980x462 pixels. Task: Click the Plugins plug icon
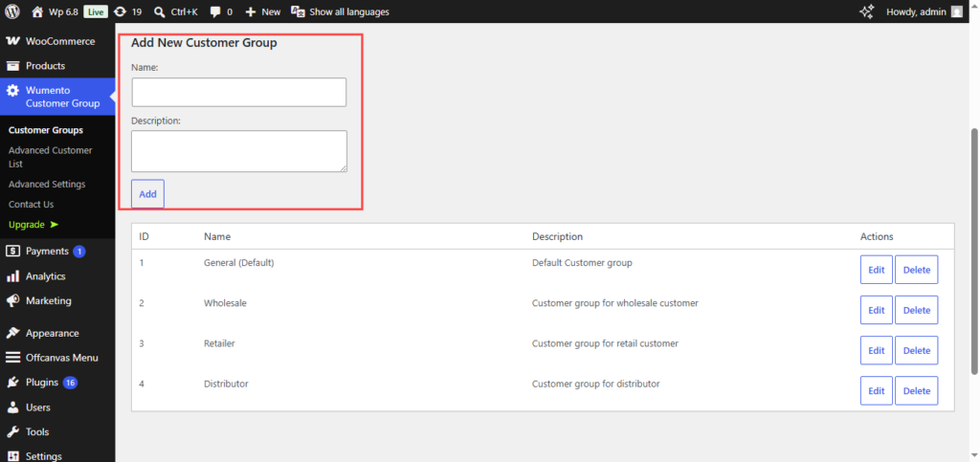(x=12, y=382)
